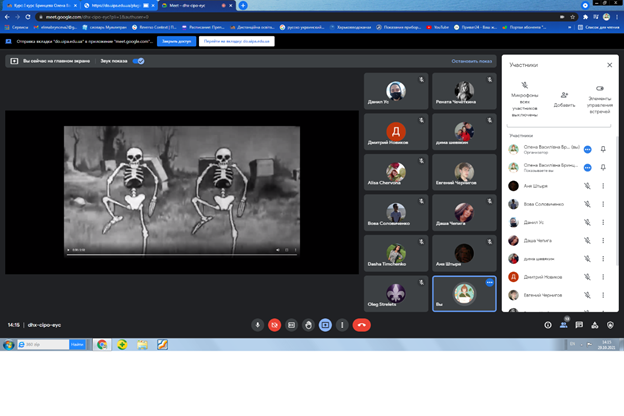
Task: Switch to the do.uipa.edu.ua browser tab
Action: 119,6
